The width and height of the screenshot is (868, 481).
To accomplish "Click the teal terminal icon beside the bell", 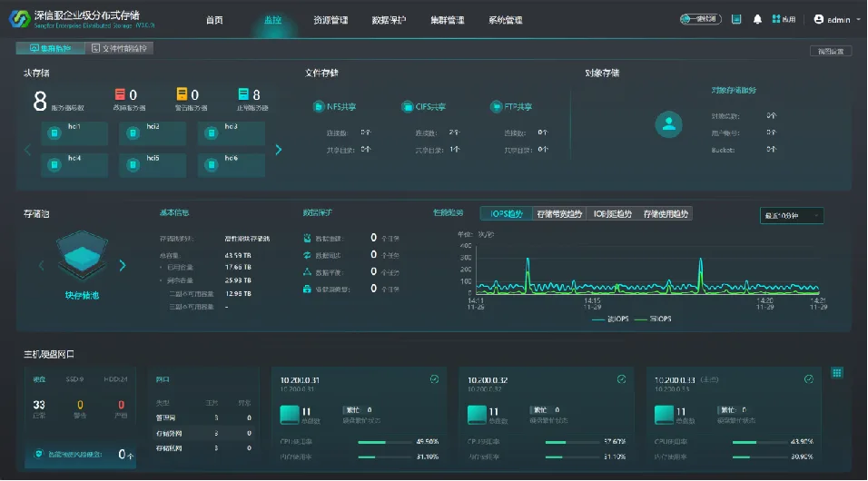I will pos(736,19).
